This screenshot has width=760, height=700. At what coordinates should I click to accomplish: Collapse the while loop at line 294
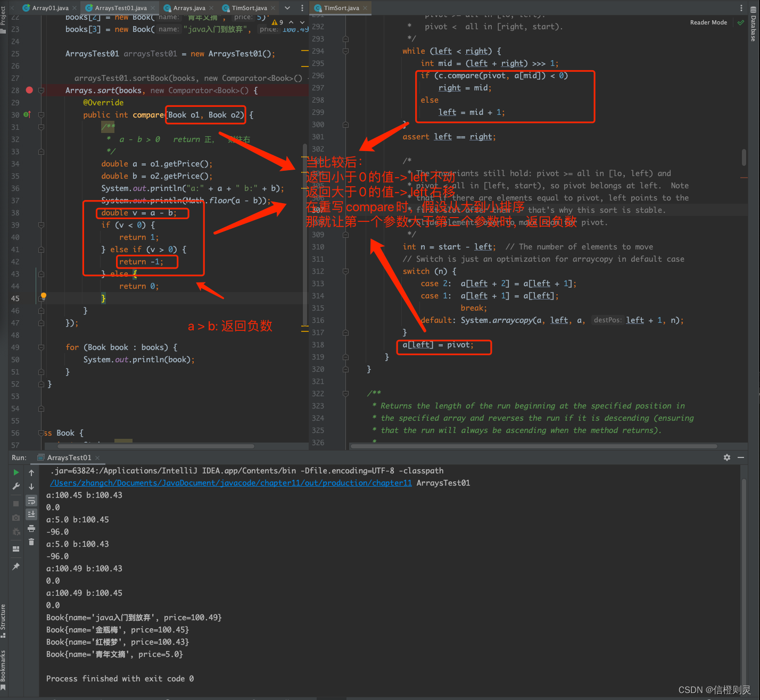(x=345, y=51)
